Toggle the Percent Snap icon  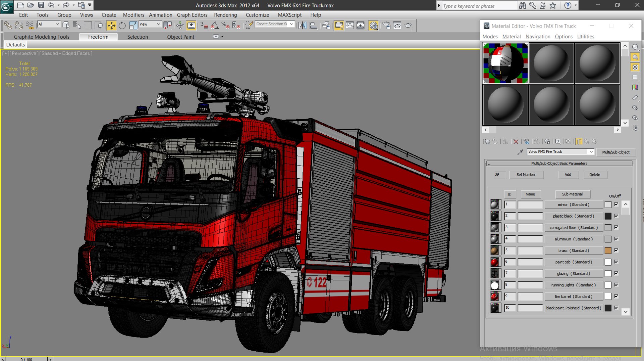click(225, 26)
